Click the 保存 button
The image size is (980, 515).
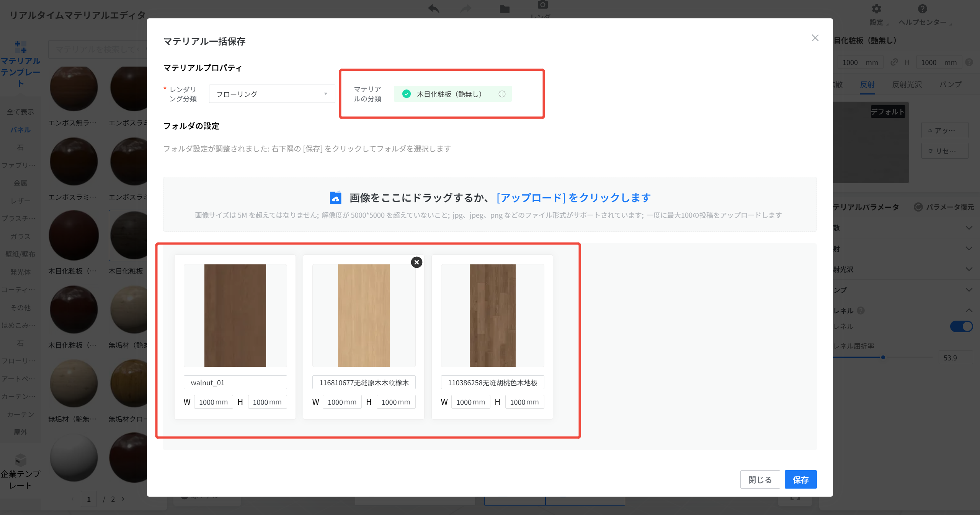(x=800, y=479)
